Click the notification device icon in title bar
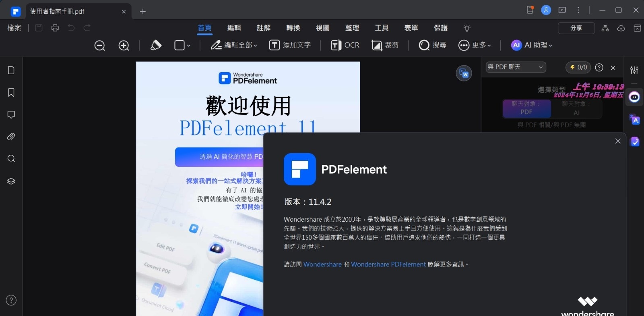This screenshot has height=316, width=644. (530, 10)
